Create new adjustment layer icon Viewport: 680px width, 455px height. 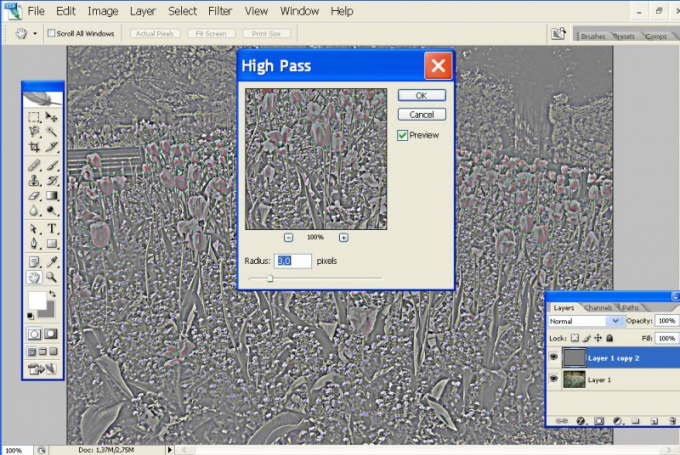pos(618,421)
